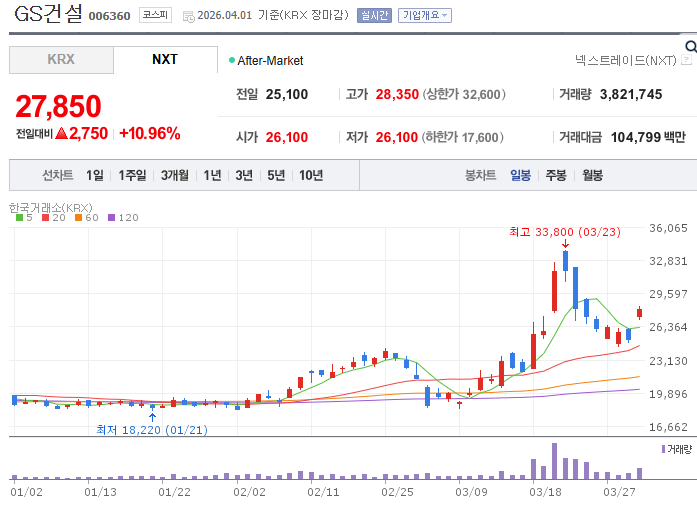Click the 코스피 market badge
The width and height of the screenshot is (697, 507).
[155, 15]
